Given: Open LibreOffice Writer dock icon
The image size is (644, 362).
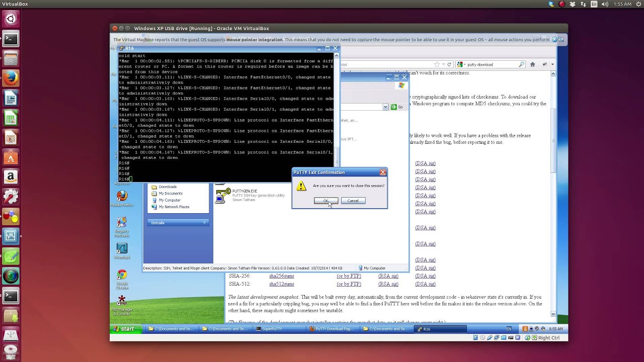Looking at the screenshot, I should click(x=11, y=98).
